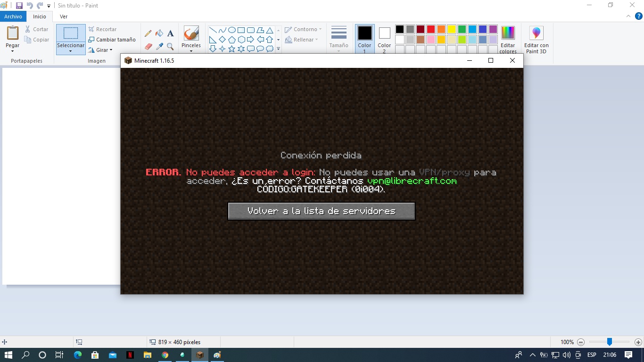This screenshot has width=644, height=362.
Task: Click the Undo arrow in Paint title bar
Action: tap(30, 6)
